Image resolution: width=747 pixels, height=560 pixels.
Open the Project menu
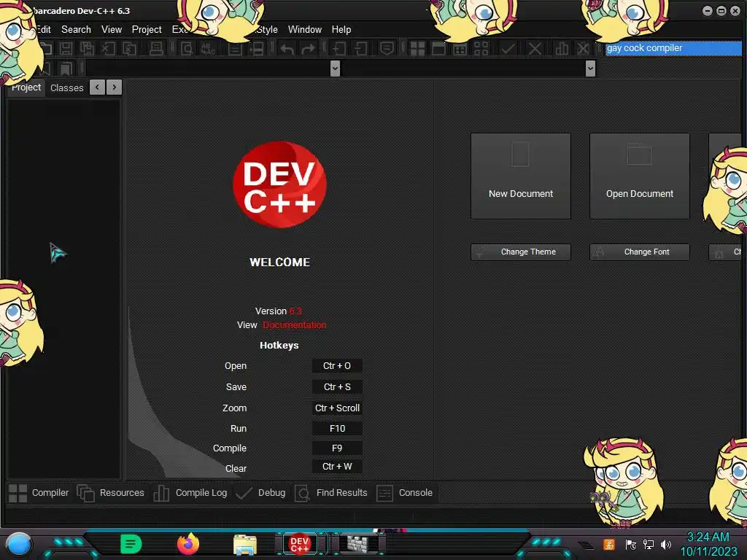click(x=147, y=29)
